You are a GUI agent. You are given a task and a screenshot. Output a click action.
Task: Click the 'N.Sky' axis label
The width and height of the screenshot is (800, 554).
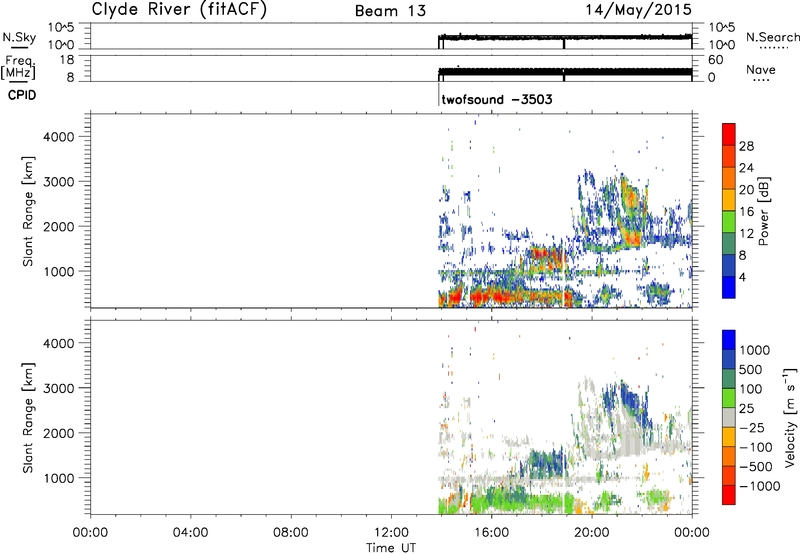pyautogui.click(x=19, y=37)
